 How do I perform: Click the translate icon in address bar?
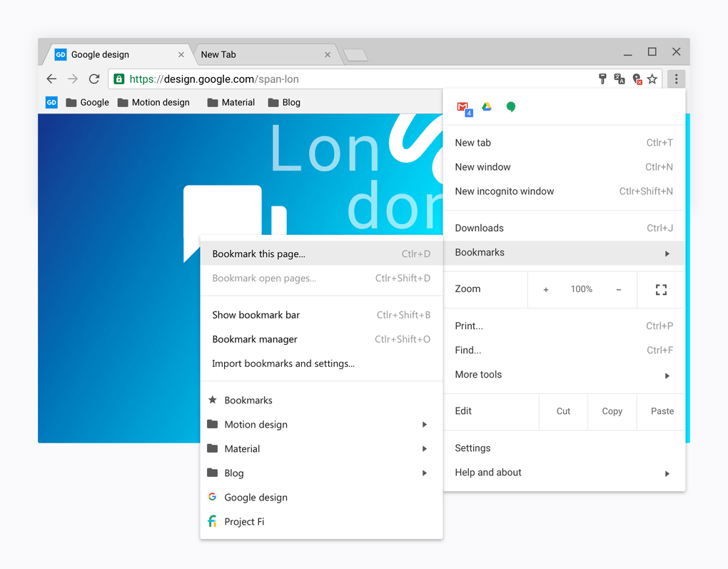point(620,79)
